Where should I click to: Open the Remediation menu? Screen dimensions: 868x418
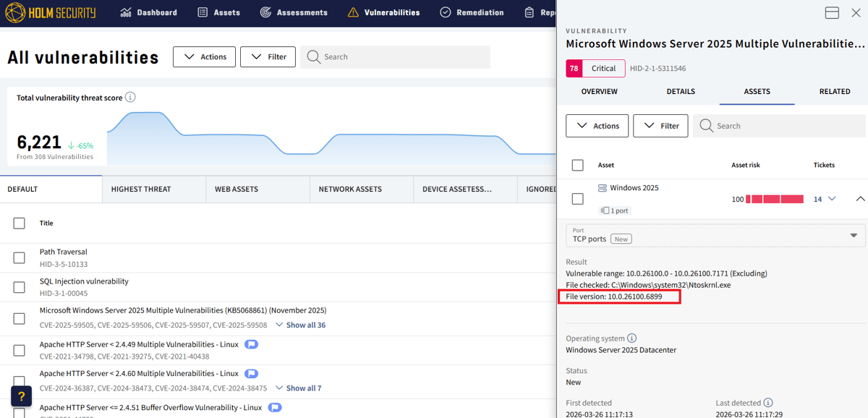pos(472,12)
